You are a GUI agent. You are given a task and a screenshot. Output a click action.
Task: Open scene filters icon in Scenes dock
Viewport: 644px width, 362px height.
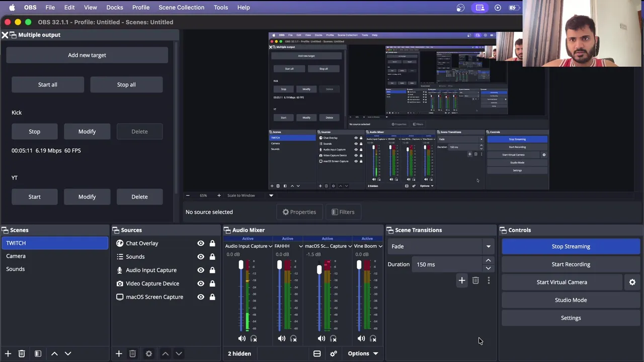pyautogui.click(x=38, y=353)
